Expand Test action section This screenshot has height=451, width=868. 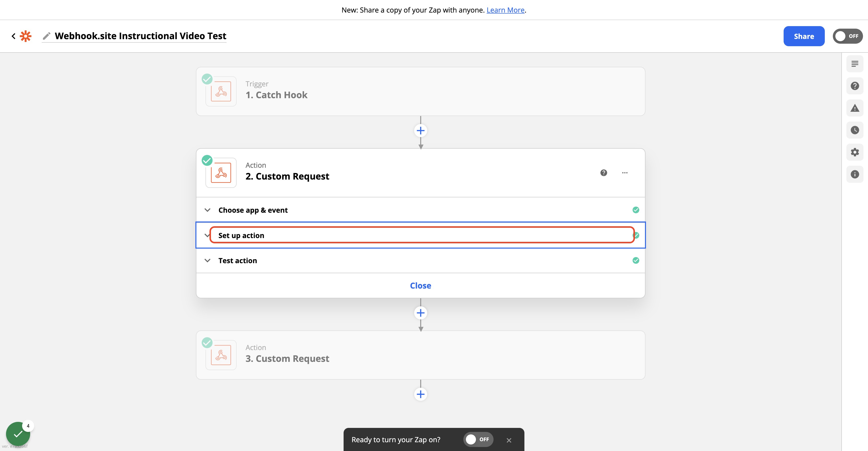(x=420, y=260)
